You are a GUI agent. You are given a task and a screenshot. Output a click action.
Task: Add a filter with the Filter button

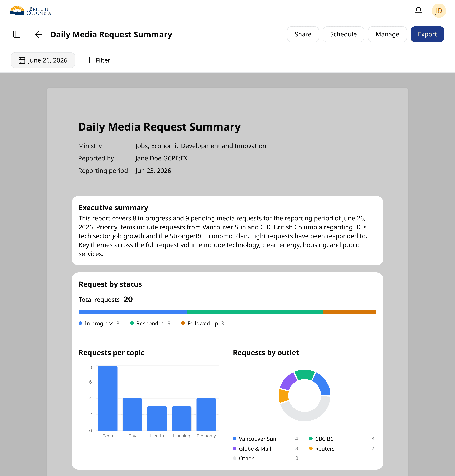click(x=98, y=60)
